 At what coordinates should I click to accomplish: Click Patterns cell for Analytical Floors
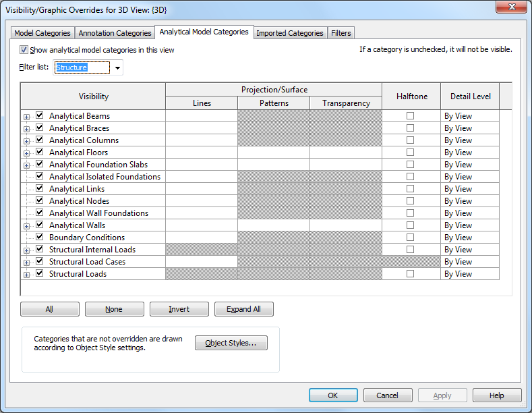[x=274, y=152]
